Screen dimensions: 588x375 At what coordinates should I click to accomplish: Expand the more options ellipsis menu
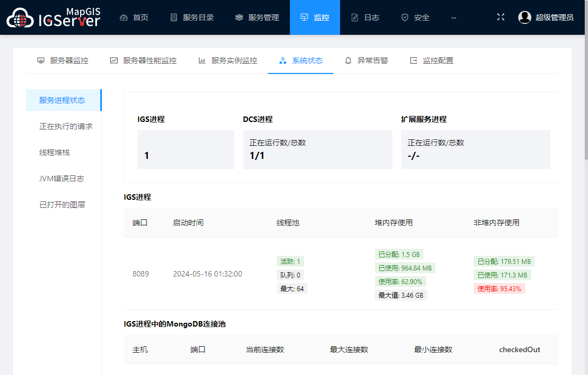(x=454, y=17)
